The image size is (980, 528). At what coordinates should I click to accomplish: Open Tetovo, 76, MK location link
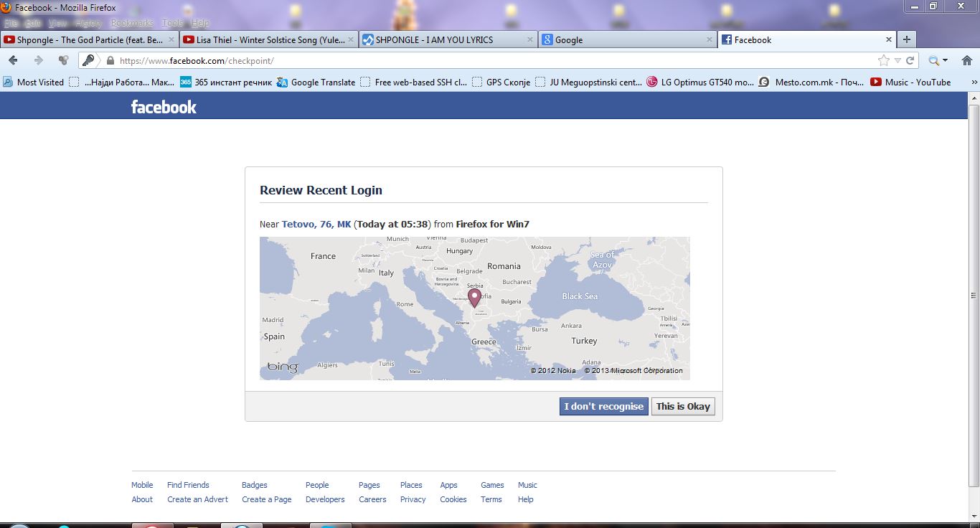[x=316, y=225]
